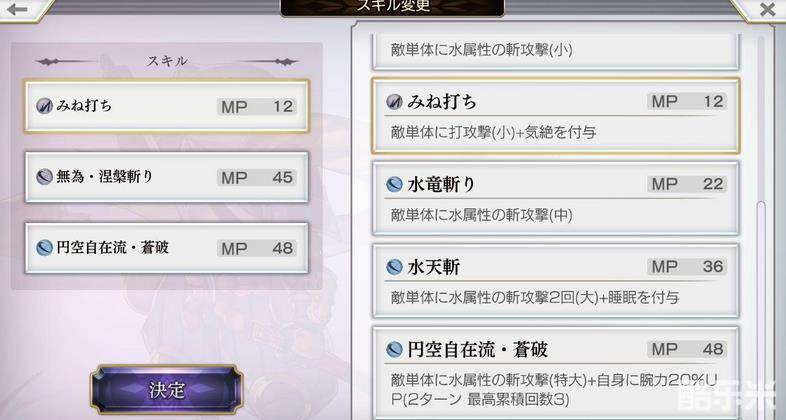Viewport: 786px width, 420px height.
Task: Select equipped みね打ち skill slot
Action: [x=166, y=106]
